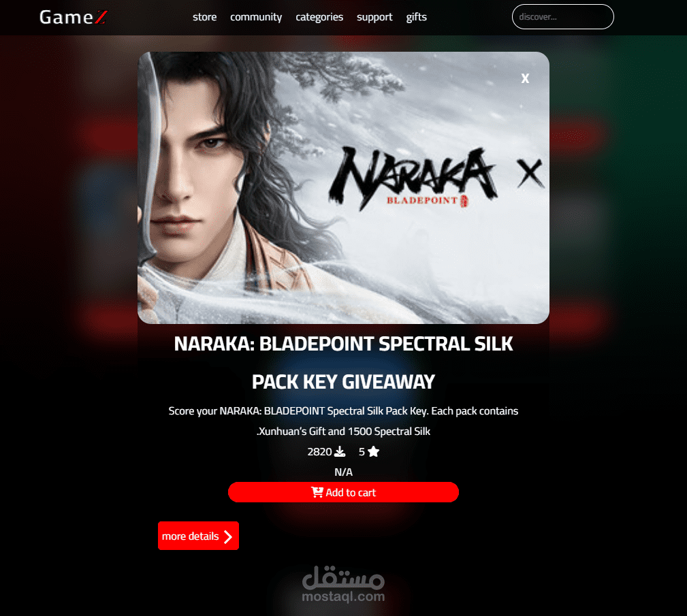Screen dimensions: 687x616
Task: Open the community menu item
Action: [256, 17]
